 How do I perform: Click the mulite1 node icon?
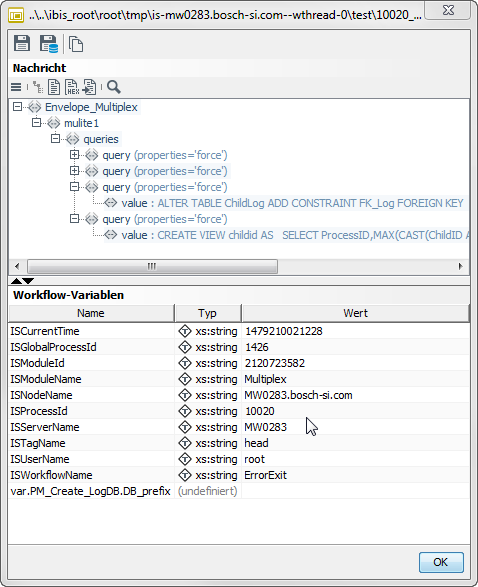coord(54,123)
